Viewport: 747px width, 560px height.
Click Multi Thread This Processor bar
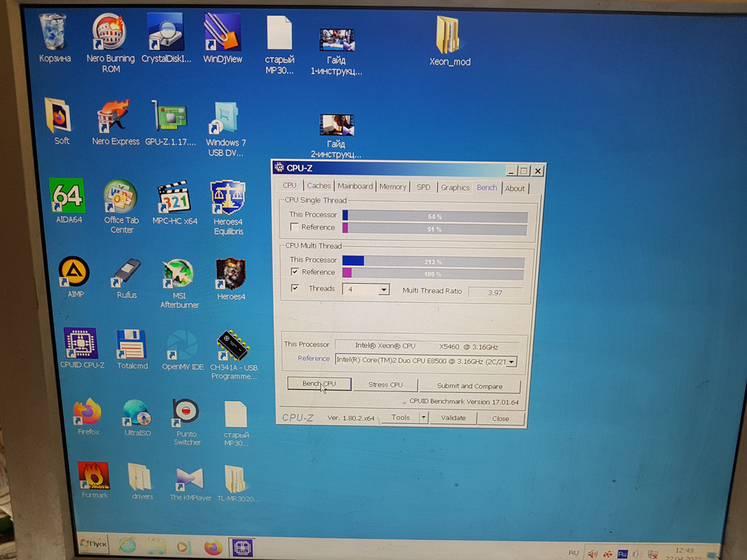click(433, 261)
